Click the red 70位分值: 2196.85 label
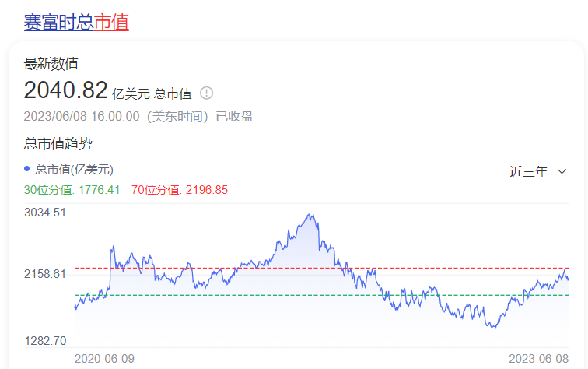This screenshot has width=588, height=369. pos(180,189)
